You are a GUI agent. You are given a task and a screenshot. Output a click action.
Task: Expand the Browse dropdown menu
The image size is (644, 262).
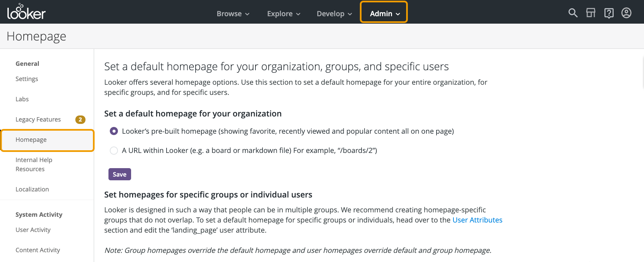[x=233, y=14]
